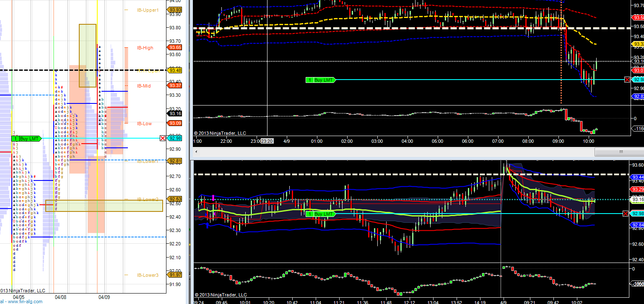
Task: Open the www.fin-alg.com link
Action: click(x=24, y=301)
